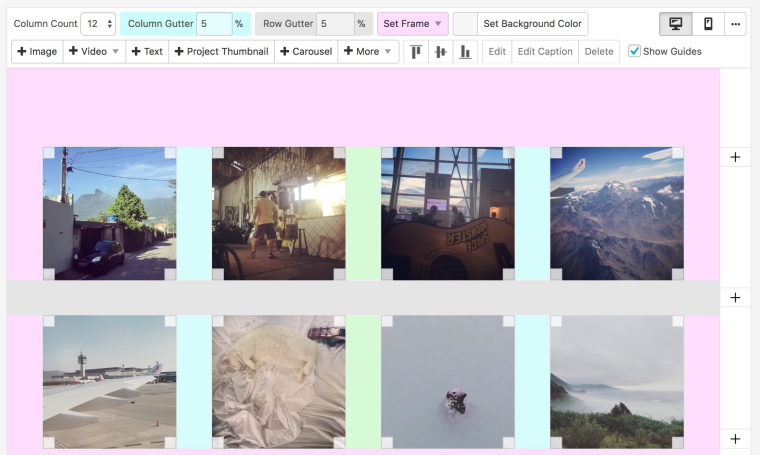Add a Project Thumbnail element
This screenshot has width=760, height=455.
(220, 52)
